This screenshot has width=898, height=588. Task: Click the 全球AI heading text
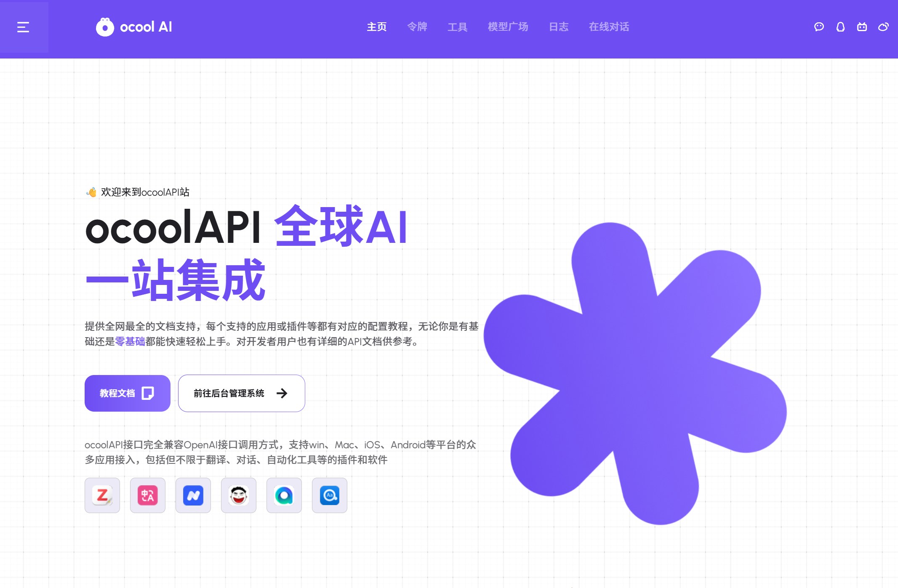[x=341, y=226]
